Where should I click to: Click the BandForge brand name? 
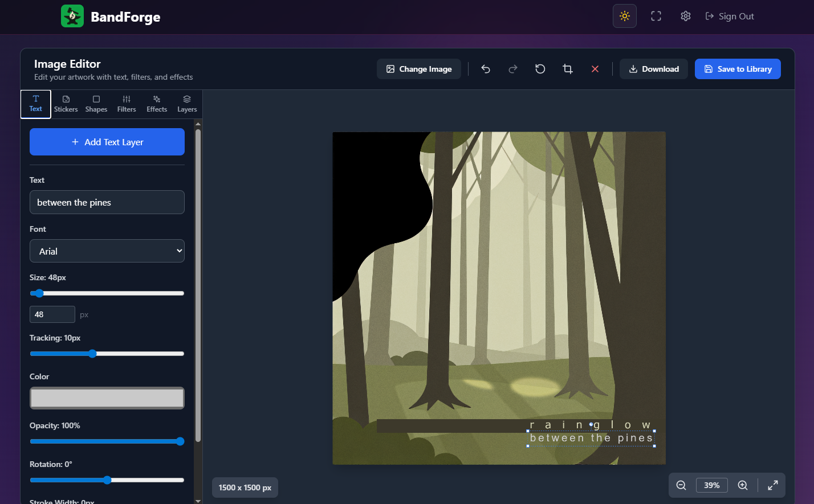click(125, 17)
